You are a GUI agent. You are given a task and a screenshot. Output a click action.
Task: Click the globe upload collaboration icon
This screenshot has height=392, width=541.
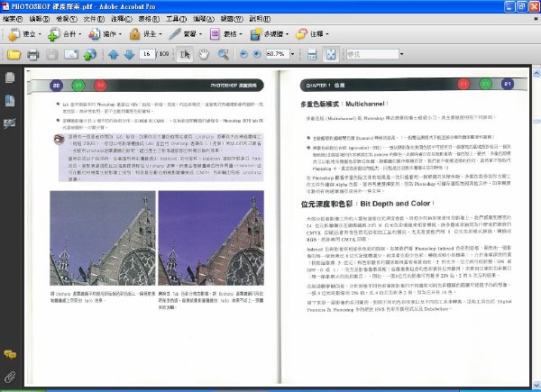(x=89, y=54)
